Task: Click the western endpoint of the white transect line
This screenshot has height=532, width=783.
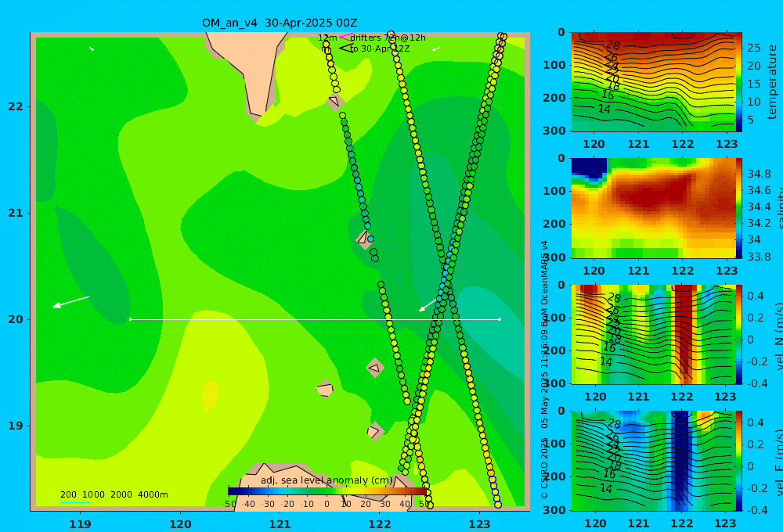Action: 130,319
